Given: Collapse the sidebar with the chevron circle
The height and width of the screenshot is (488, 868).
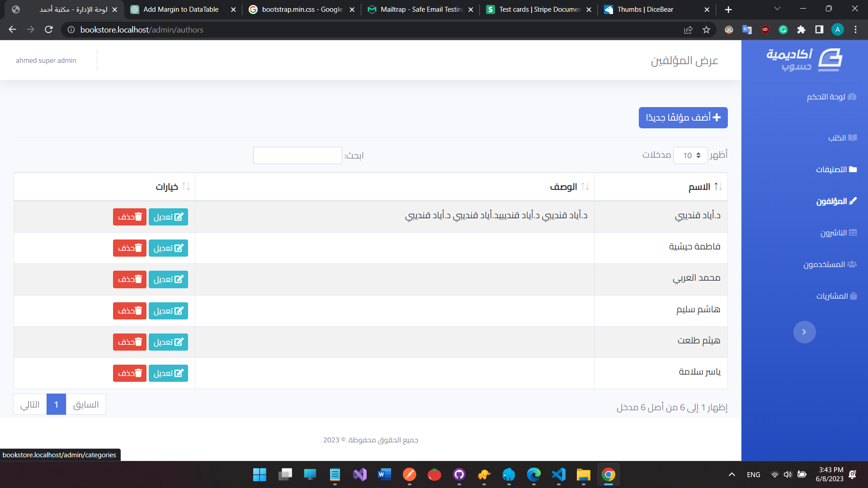Looking at the screenshot, I should (x=805, y=332).
